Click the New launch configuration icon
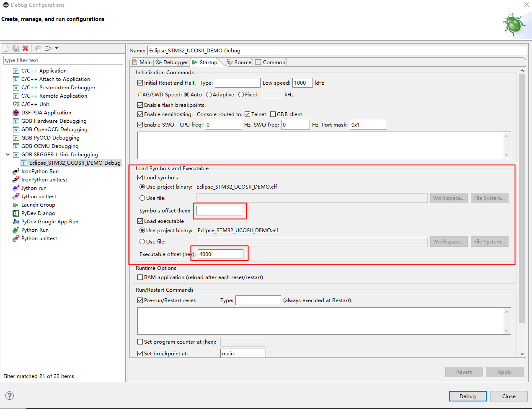 tap(6, 48)
